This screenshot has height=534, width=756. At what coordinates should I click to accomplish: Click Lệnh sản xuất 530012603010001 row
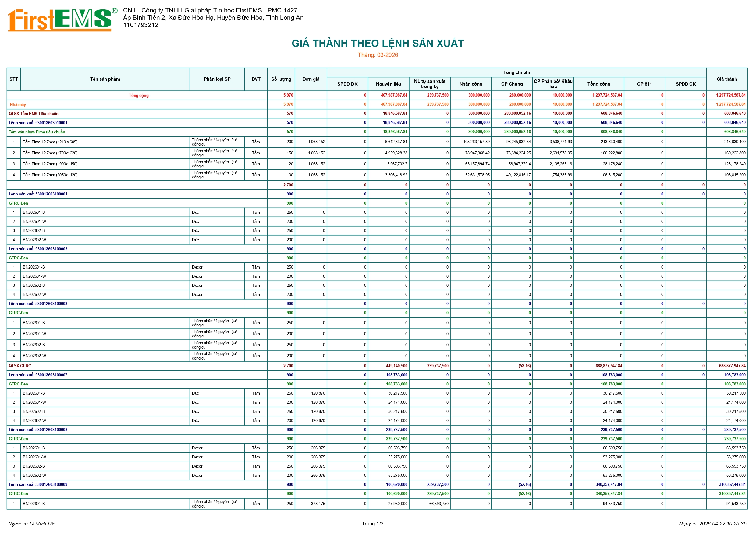pyautogui.click(x=377, y=123)
